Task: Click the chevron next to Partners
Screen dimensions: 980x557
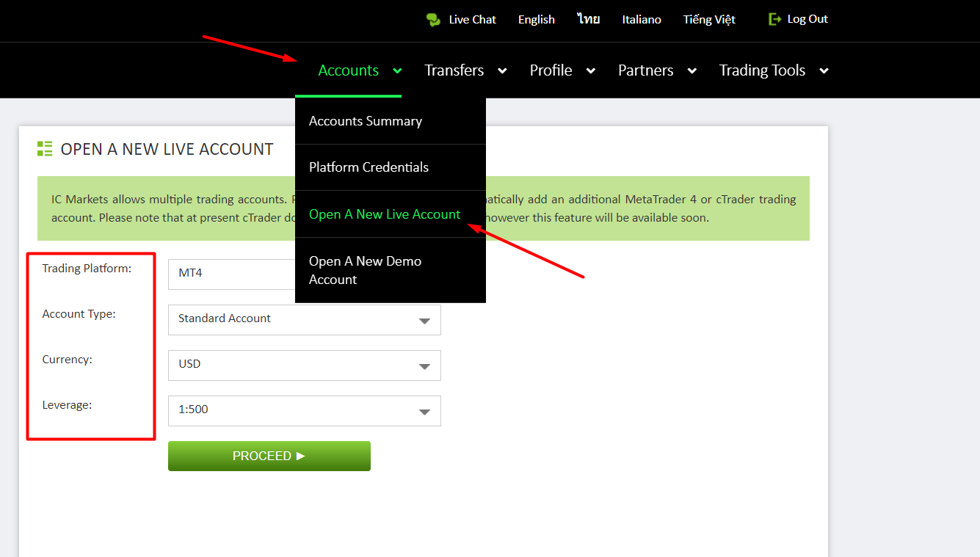Action: (x=692, y=71)
